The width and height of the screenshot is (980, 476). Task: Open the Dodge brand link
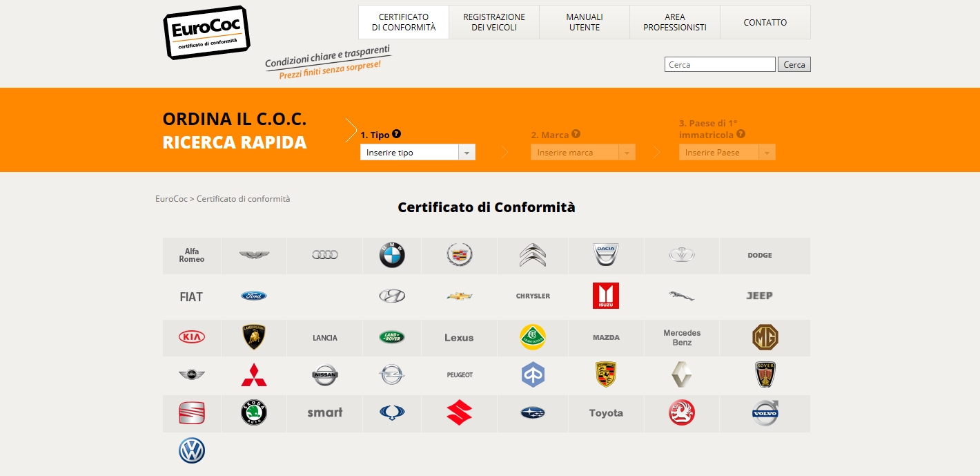760,256
